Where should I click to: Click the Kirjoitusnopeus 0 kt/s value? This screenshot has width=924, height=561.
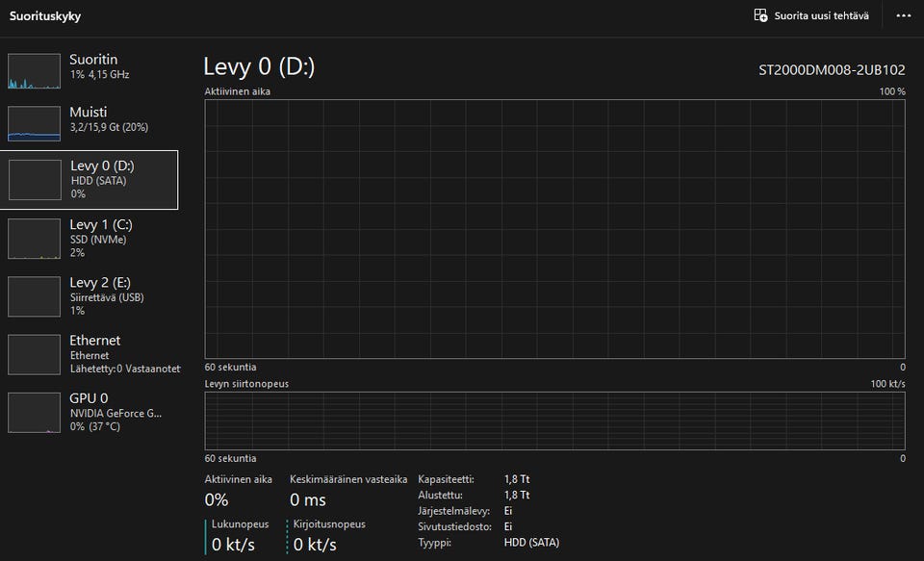315,545
